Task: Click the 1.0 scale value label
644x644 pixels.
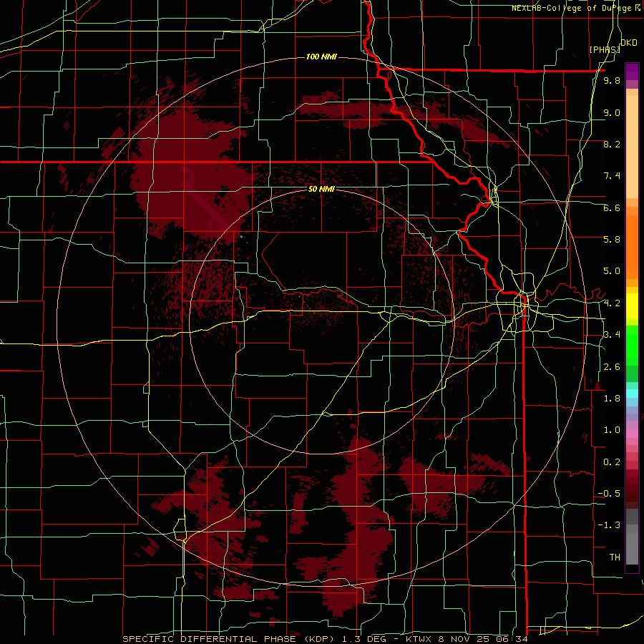Action: (612, 430)
